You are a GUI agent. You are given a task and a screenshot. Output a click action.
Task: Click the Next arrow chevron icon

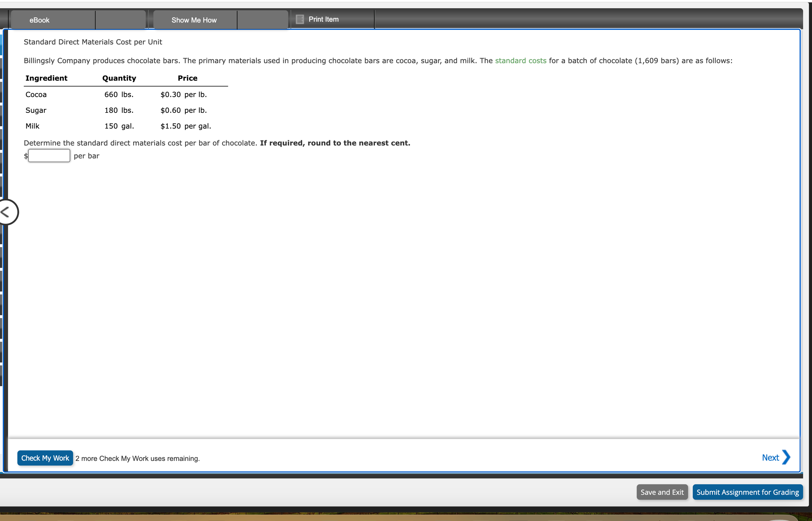[786, 457]
